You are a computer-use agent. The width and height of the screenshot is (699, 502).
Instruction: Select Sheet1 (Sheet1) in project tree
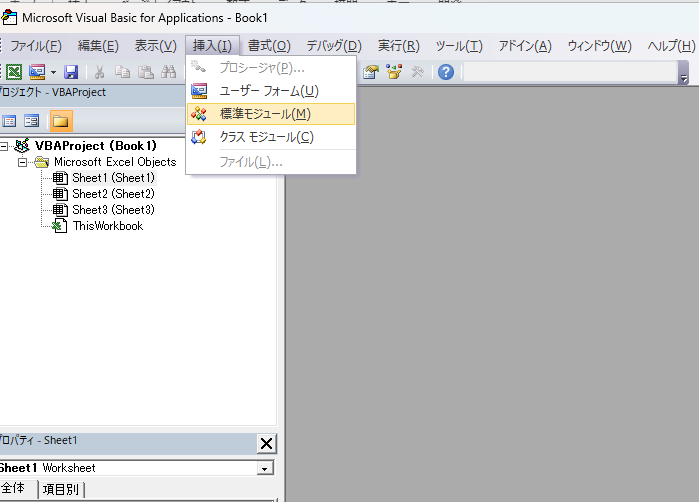tap(113, 178)
